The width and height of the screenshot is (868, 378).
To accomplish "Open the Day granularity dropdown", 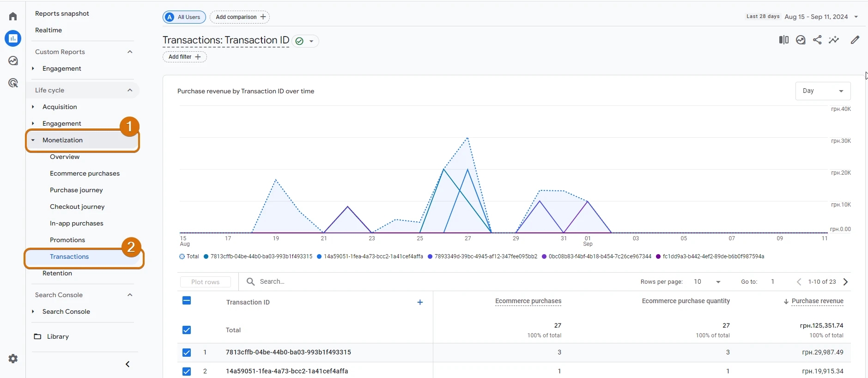I will pyautogui.click(x=823, y=91).
